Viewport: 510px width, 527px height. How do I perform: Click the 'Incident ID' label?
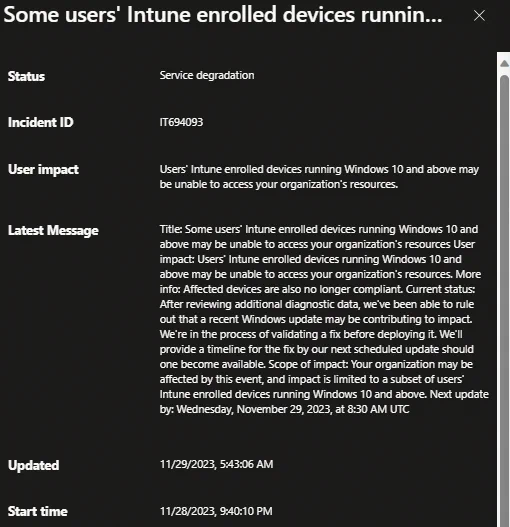(40, 122)
